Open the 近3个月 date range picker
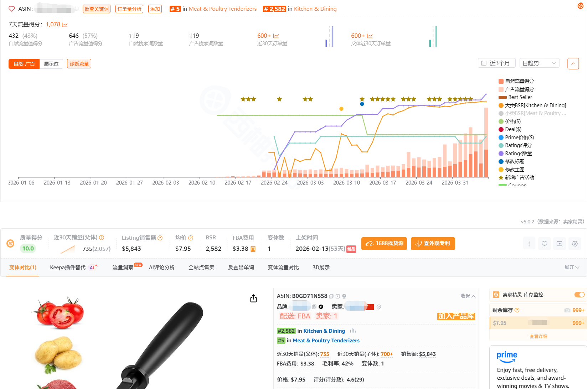Viewport: 588px width, 389px height. pos(496,63)
